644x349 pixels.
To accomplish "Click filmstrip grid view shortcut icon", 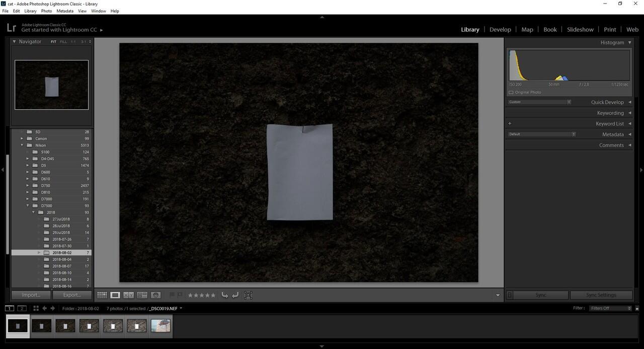I will click(x=36, y=308).
